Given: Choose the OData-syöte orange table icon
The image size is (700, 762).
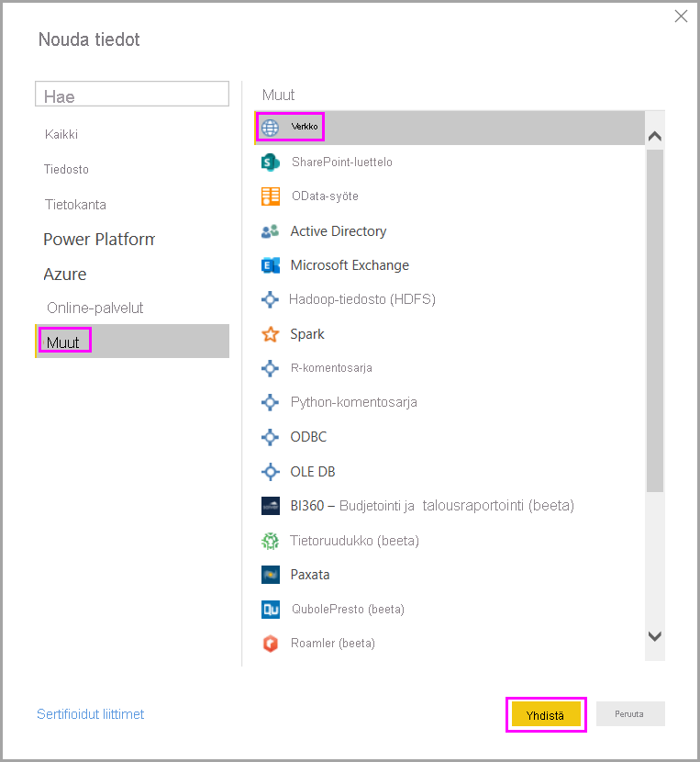Looking at the screenshot, I should tap(270, 196).
